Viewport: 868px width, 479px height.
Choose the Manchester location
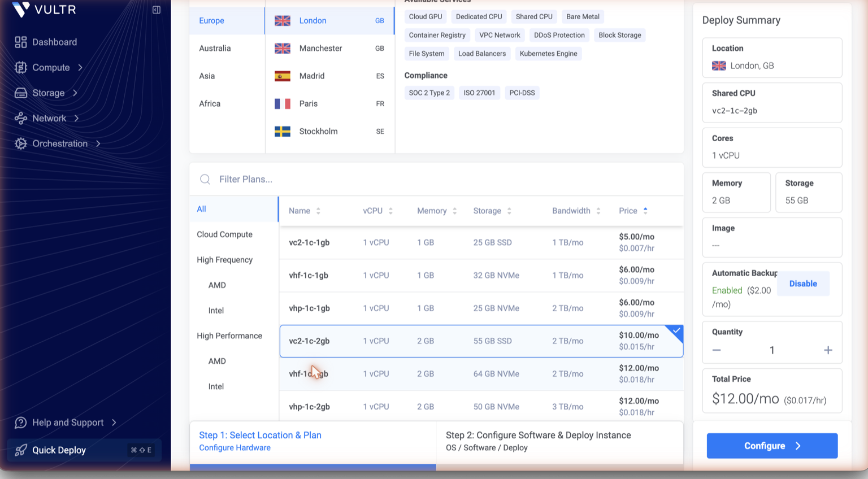[x=330, y=49]
